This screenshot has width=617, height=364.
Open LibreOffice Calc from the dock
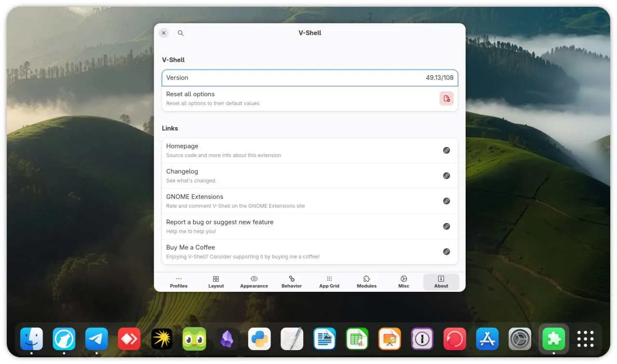click(357, 339)
